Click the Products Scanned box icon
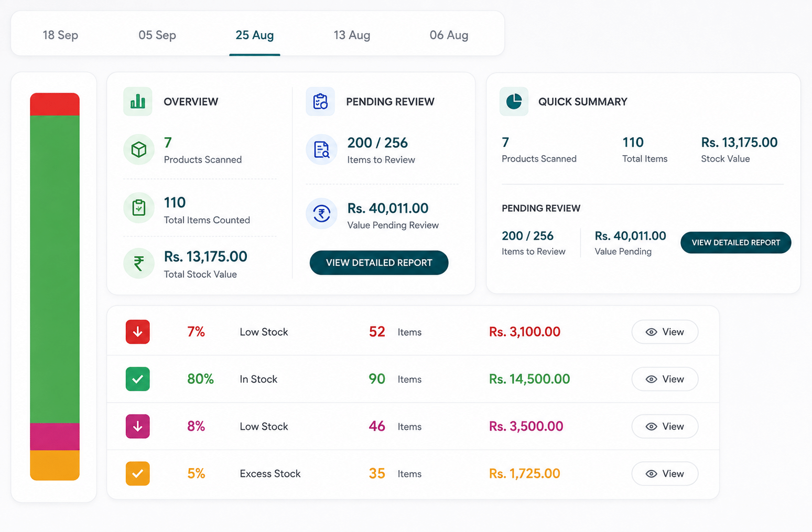This screenshot has height=532, width=812. 139,149
